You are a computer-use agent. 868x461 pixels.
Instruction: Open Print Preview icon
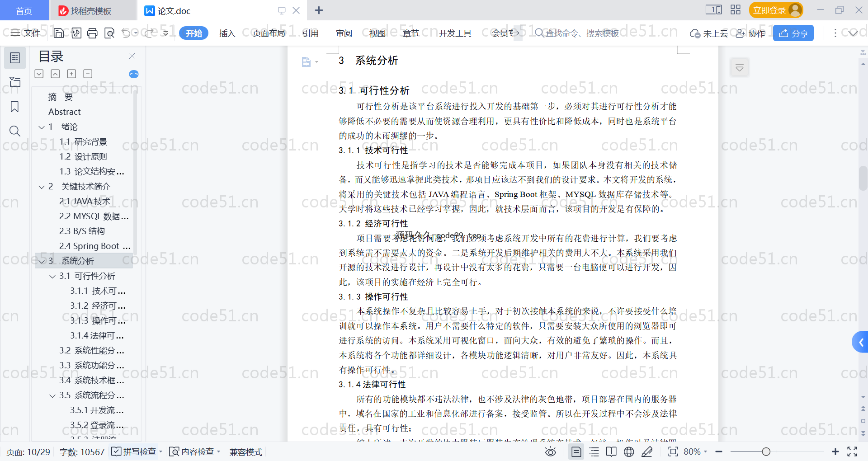click(x=109, y=33)
